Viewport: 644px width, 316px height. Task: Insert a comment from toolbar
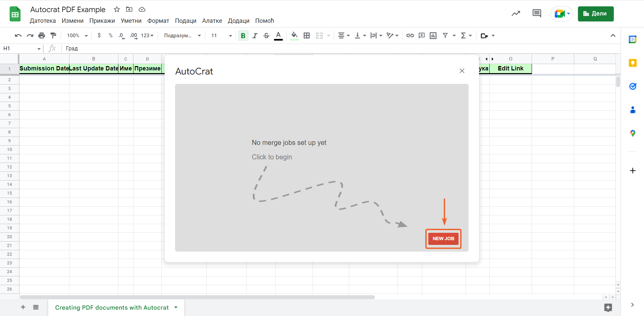(x=422, y=36)
